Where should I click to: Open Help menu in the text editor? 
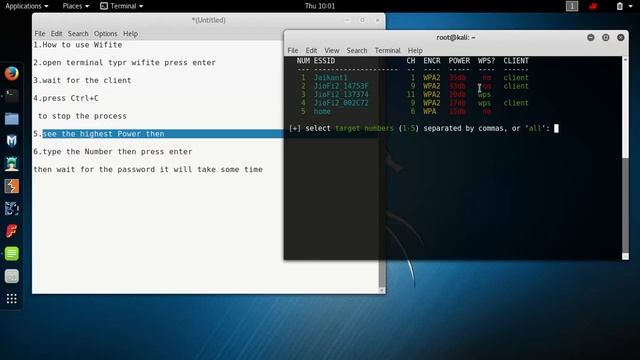(130, 33)
